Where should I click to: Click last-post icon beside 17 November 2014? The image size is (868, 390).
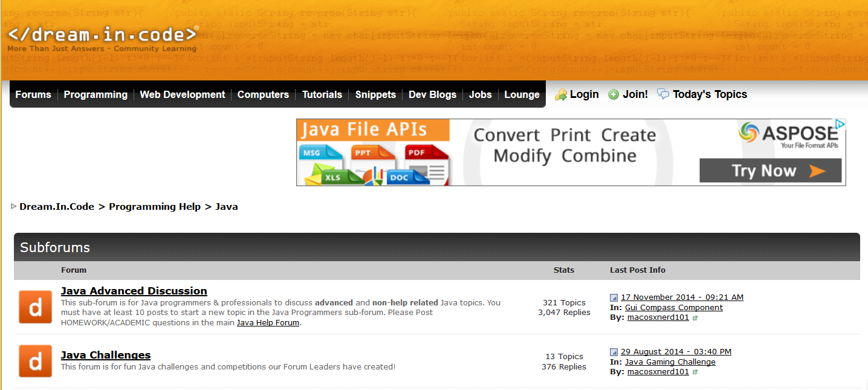614,297
